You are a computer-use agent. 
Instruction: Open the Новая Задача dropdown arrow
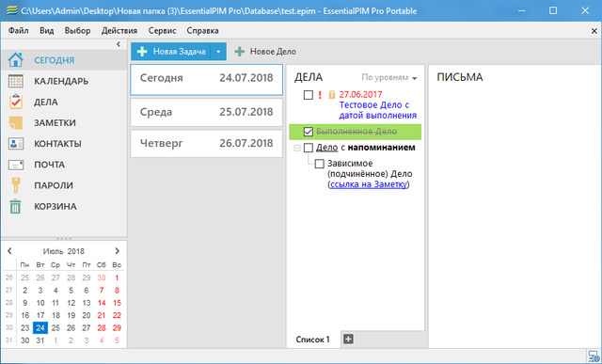pos(218,52)
